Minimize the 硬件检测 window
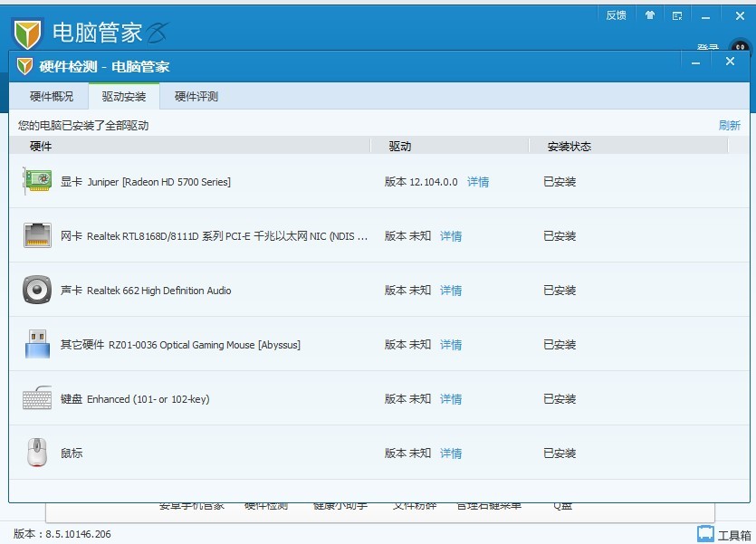756x544 pixels. coord(695,62)
